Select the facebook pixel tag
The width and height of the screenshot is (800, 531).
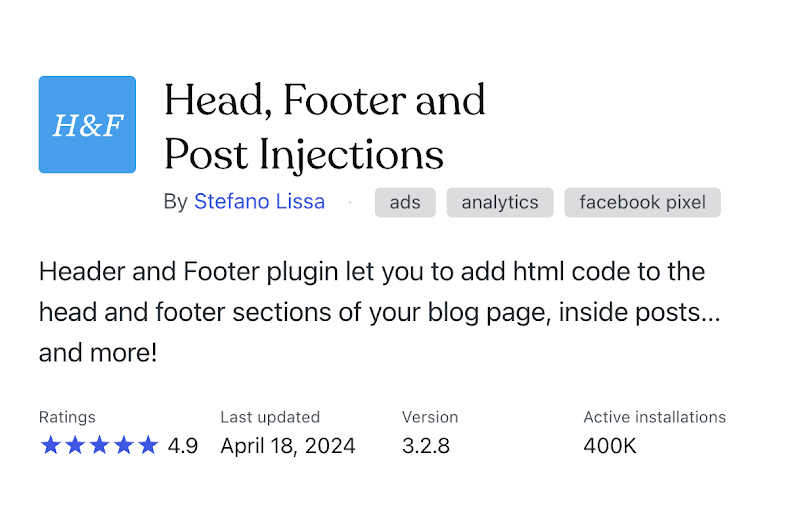(x=642, y=203)
